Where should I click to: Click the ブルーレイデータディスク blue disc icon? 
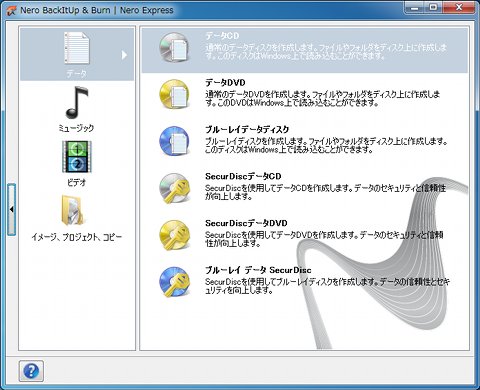point(174,141)
